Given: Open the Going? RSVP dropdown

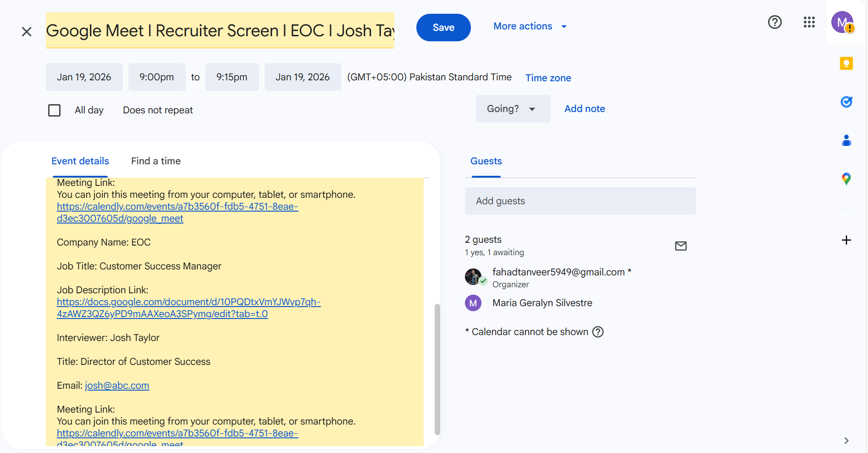Looking at the screenshot, I should pyautogui.click(x=513, y=109).
